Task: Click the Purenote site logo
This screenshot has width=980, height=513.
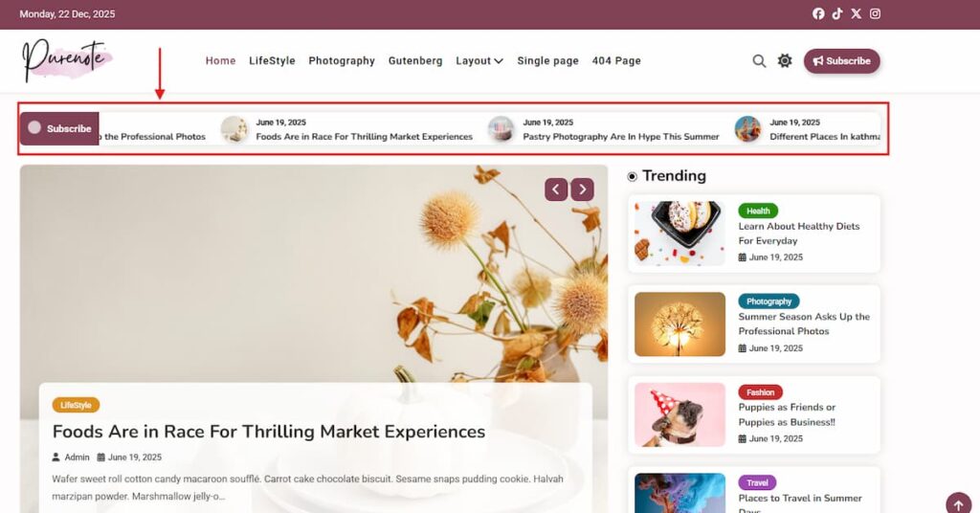Action: point(67,60)
